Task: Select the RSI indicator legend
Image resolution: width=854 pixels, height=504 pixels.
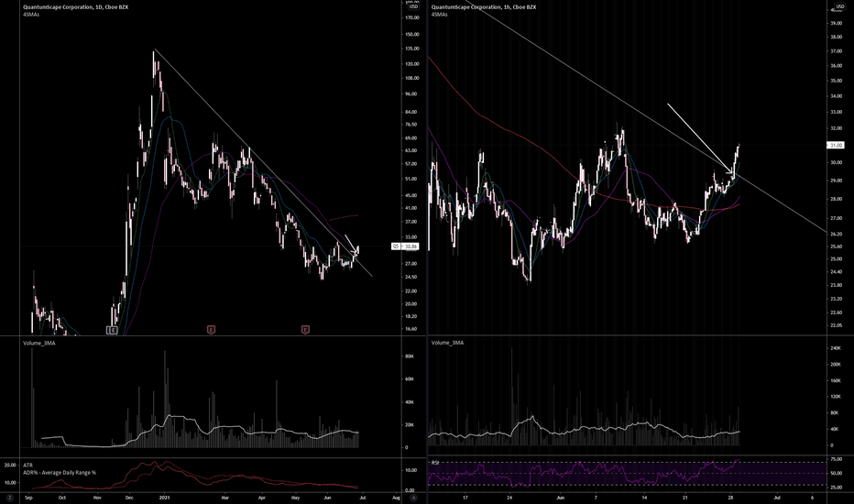Action: click(435, 463)
